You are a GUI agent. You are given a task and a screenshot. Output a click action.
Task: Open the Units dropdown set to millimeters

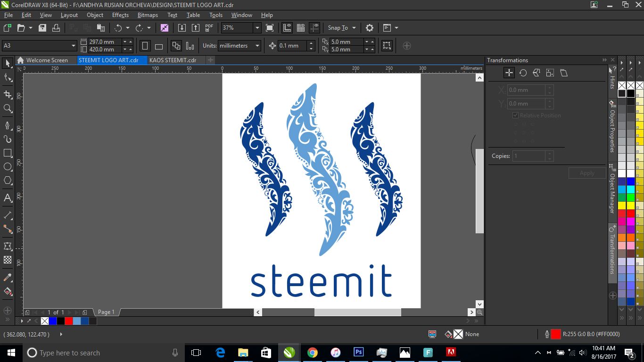tap(256, 46)
